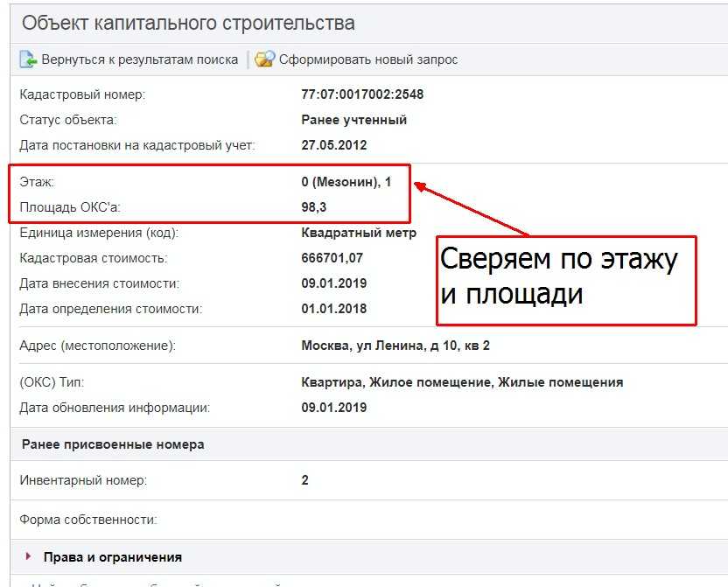Click the registration date 27.05.2012
Viewport: 728px width, 587px height.
[x=333, y=145]
